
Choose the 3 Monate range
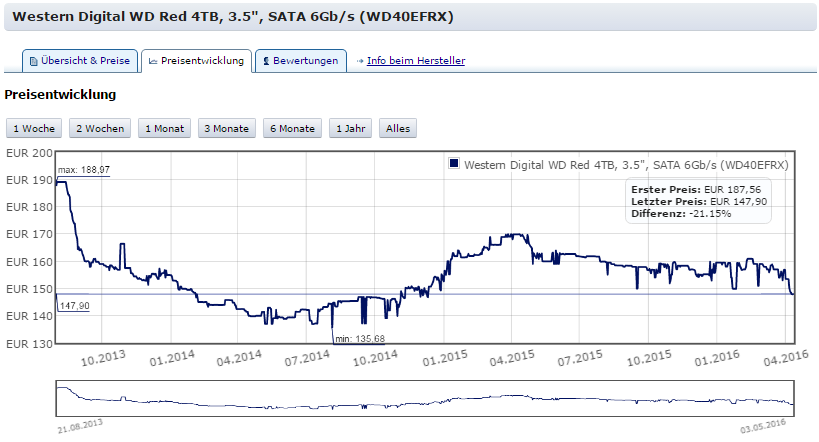(227, 129)
